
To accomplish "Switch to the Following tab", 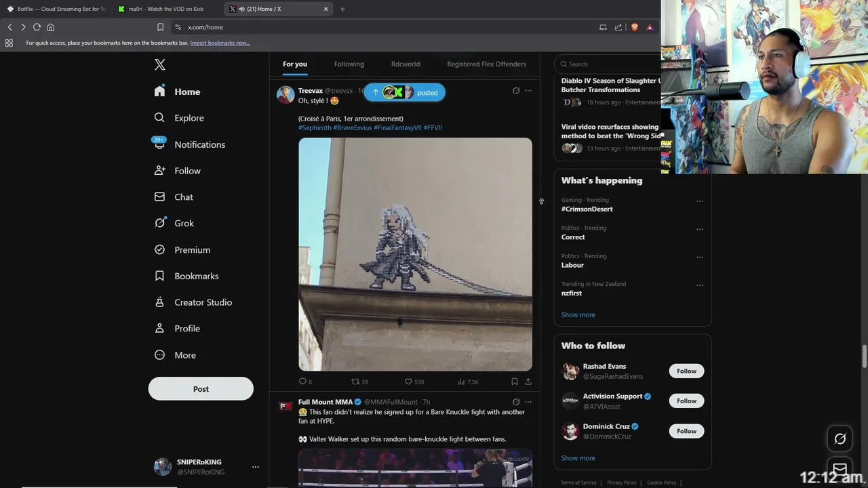I will point(349,64).
